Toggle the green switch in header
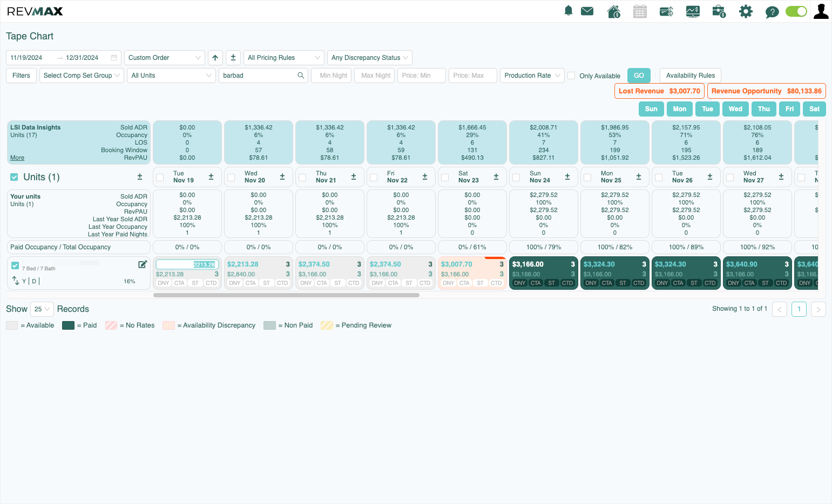 click(x=796, y=11)
